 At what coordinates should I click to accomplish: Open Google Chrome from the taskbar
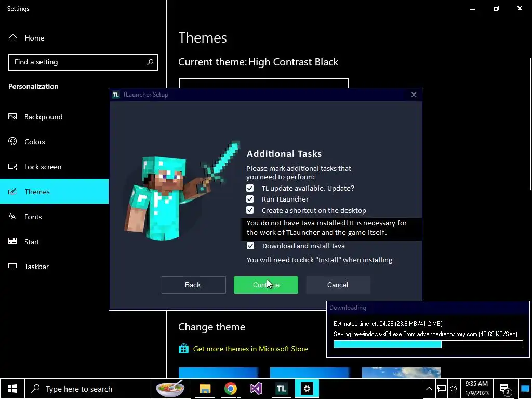click(230, 389)
